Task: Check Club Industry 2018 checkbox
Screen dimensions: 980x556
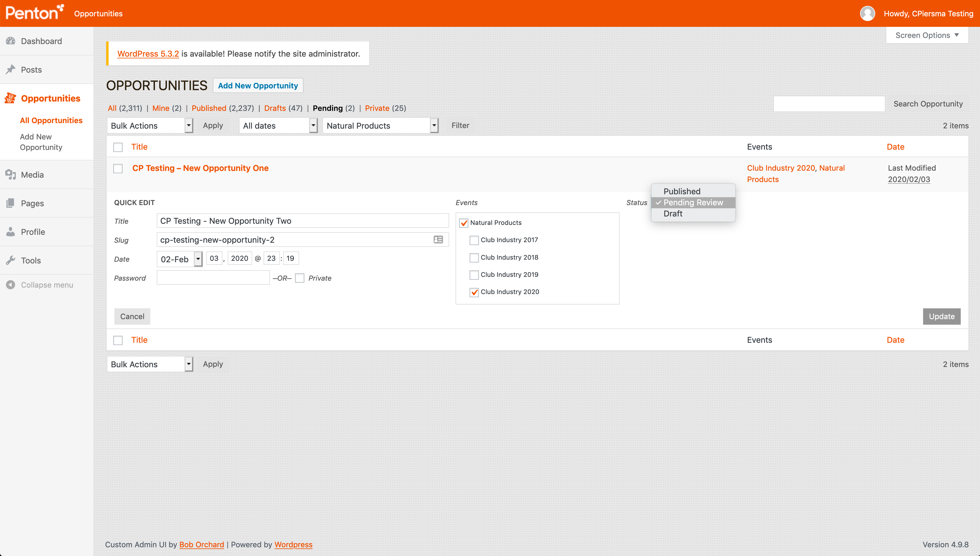Action: point(474,258)
